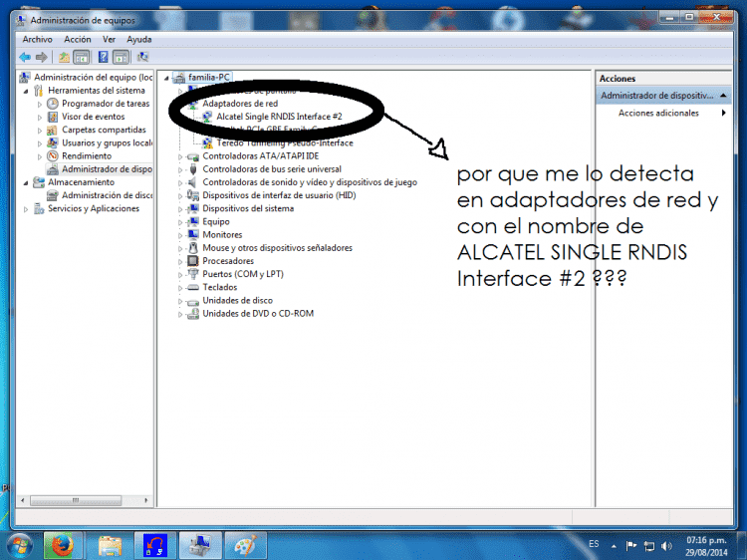This screenshot has height=560, width=747.
Task: Open the Ayuda menu
Action: pyautogui.click(x=139, y=39)
